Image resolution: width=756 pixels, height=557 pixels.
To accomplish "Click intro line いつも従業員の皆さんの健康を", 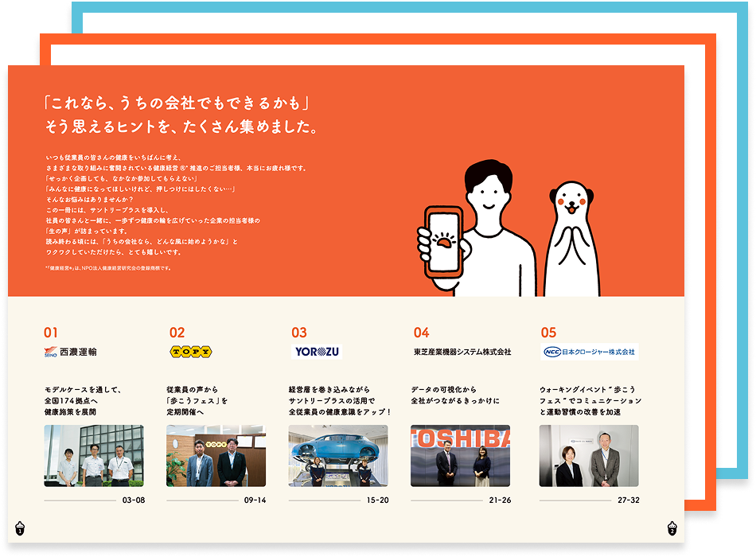I will click(x=114, y=158).
